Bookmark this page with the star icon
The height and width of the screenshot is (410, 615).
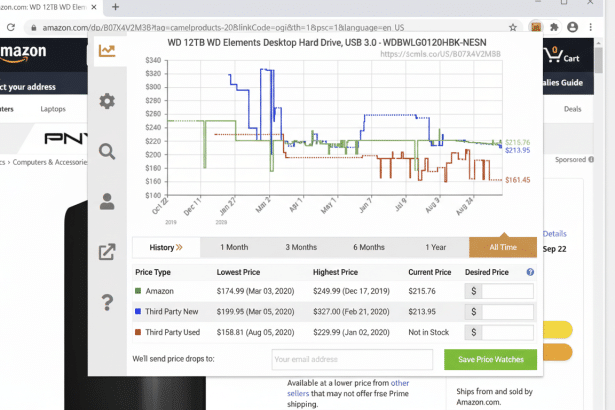pyautogui.click(x=513, y=27)
